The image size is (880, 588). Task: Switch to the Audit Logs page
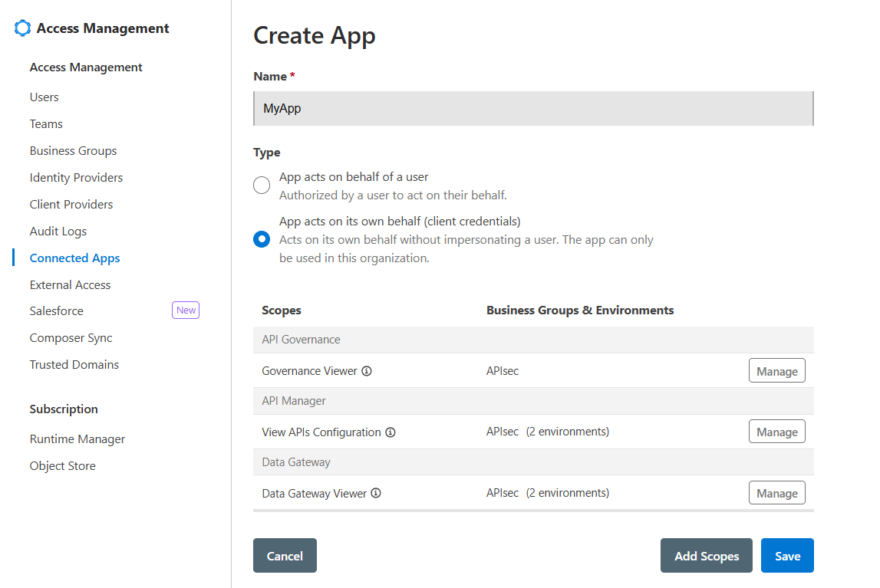(58, 231)
